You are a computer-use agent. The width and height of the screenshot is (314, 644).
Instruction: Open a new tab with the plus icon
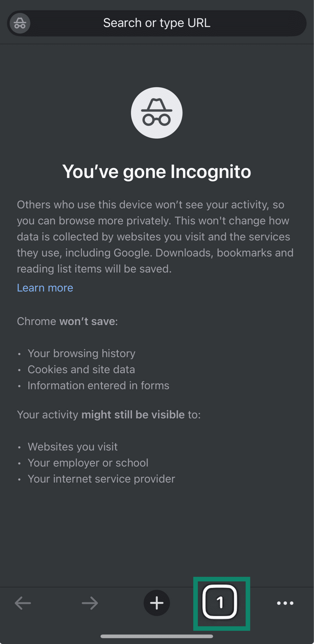[157, 602]
